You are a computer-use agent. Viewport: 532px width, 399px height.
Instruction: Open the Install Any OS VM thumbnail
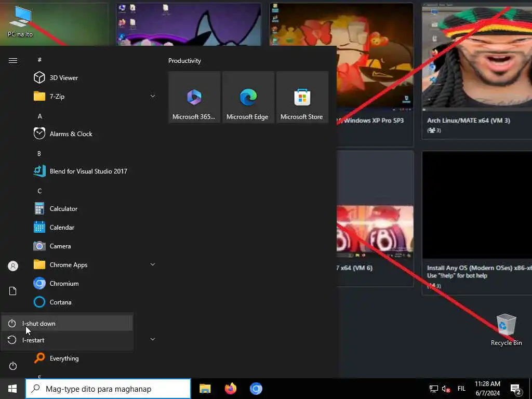click(477, 205)
